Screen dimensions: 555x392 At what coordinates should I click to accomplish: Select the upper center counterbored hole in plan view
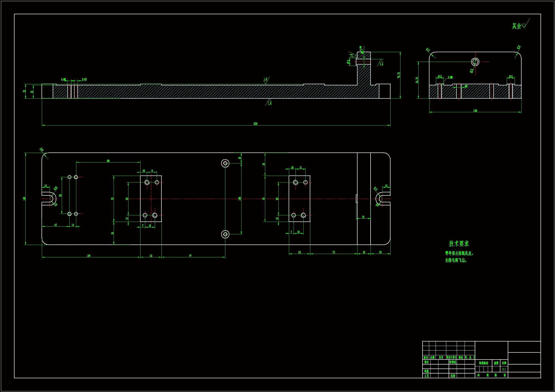point(225,164)
